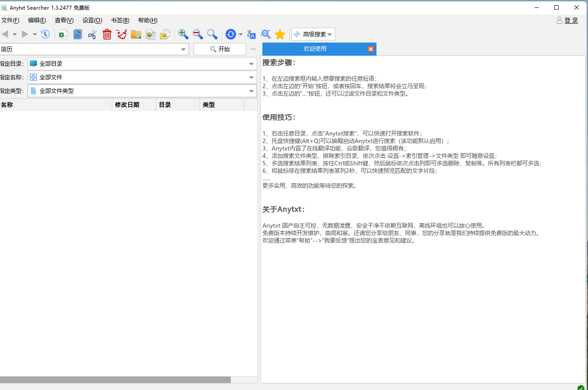Sort results by 目录 column
588x390 pixels.
(x=178, y=105)
